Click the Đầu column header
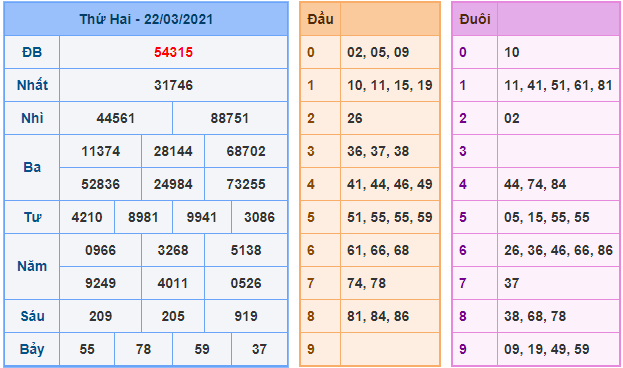This screenshot has width=623, height=368. pos(320,19)
